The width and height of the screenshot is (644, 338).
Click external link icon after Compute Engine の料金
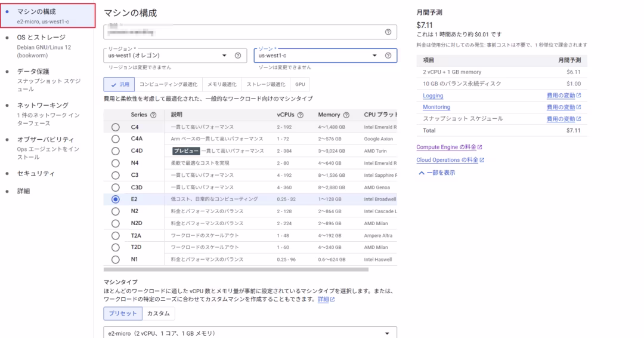click(479, 148)
